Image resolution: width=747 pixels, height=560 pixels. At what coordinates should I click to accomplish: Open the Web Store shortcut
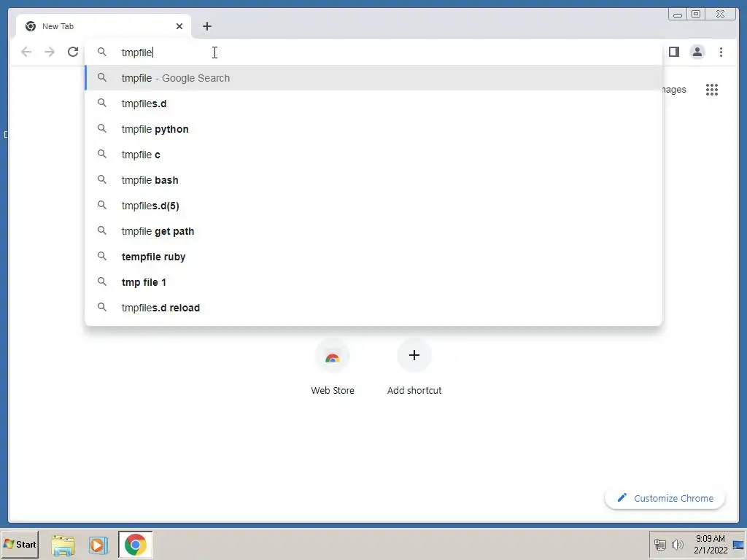333,367
